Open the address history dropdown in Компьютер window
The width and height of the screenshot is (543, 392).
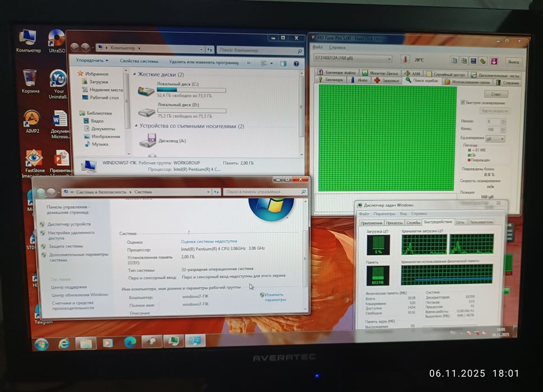[201, 49]
